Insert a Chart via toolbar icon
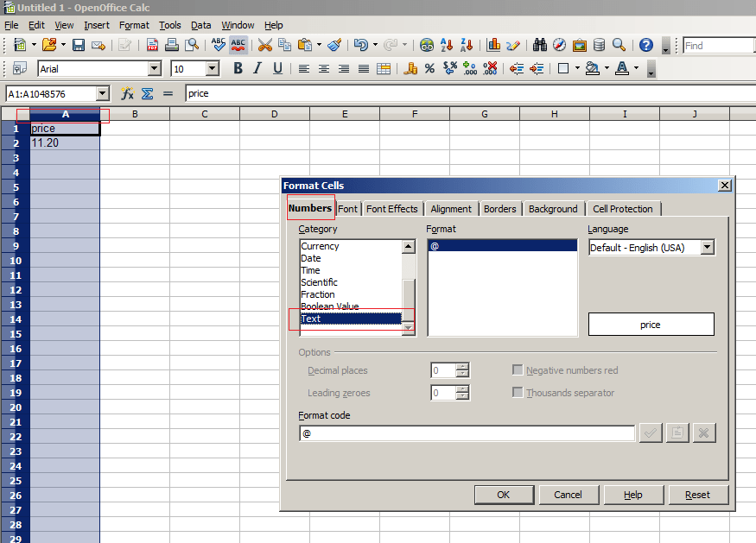The width and height of the screenshot is (756, 543). pyautogui.click(x=493, y=45)
